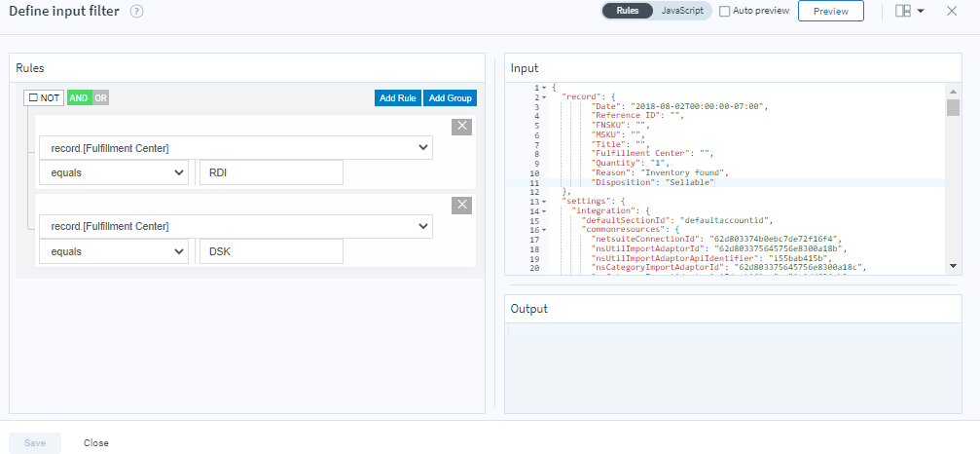Click the Define input filter title
The height and width of the screenshot is (454, 980).
point(64,12)
